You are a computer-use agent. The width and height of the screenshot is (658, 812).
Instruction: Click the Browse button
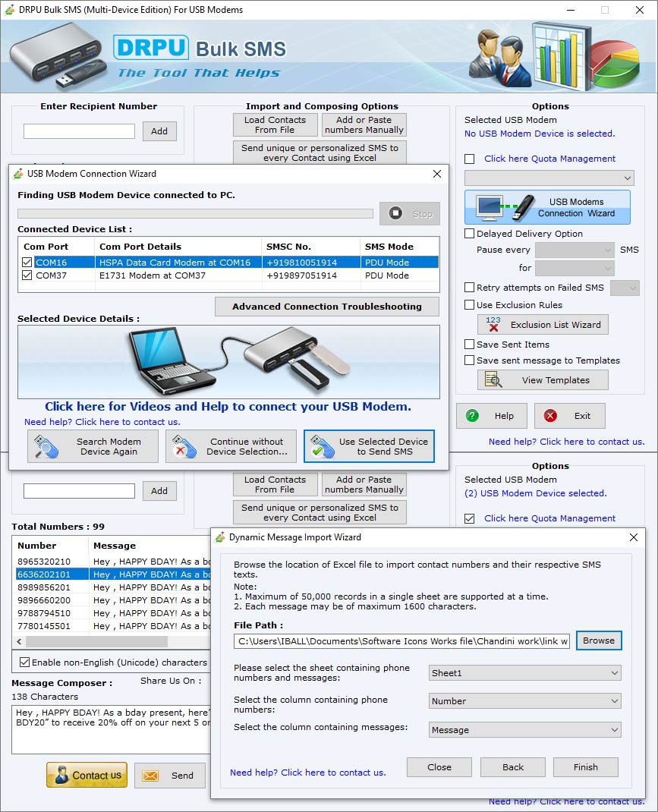pos(599,640)
